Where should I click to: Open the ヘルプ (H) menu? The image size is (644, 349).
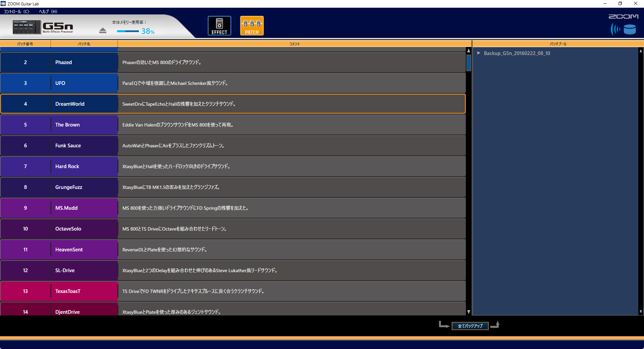point(48,11)
